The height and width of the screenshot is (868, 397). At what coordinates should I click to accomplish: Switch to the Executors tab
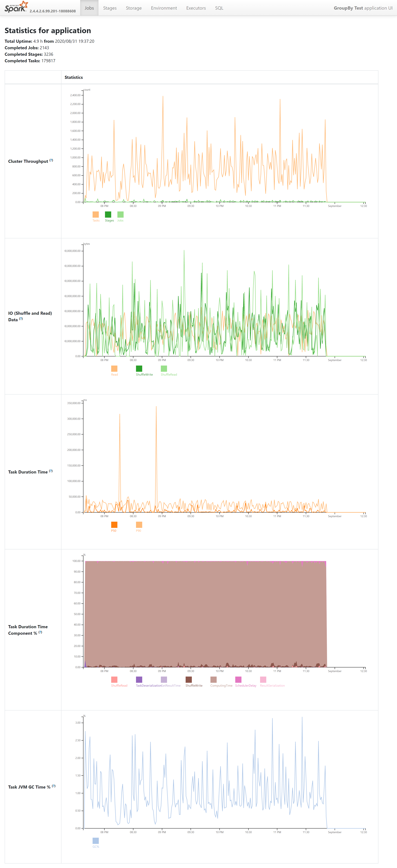pyautogui.click(x=196, y=8)
